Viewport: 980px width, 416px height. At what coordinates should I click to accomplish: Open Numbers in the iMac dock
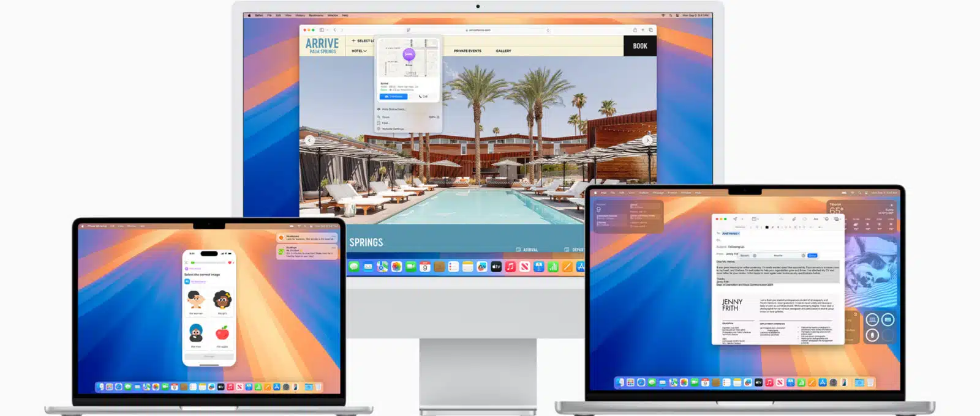tap(553, 267)
